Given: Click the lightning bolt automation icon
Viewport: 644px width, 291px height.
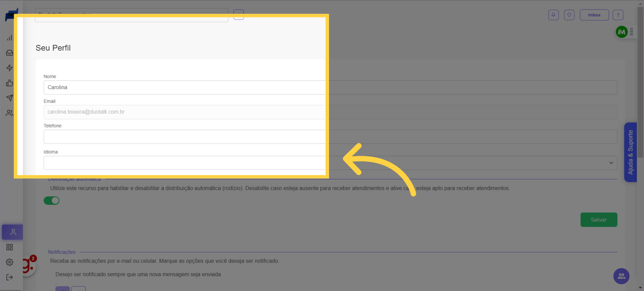Looking at the screenshot, I should [x=9, y=68].
